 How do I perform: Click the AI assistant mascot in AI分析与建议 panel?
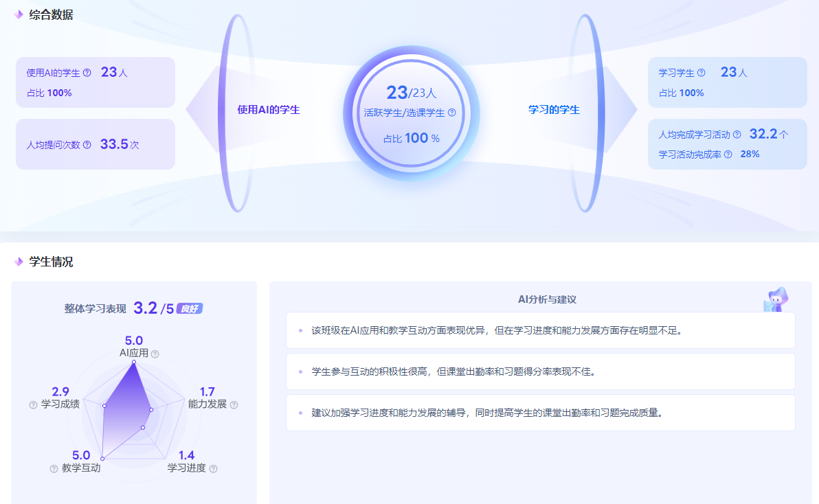[775, 299]
